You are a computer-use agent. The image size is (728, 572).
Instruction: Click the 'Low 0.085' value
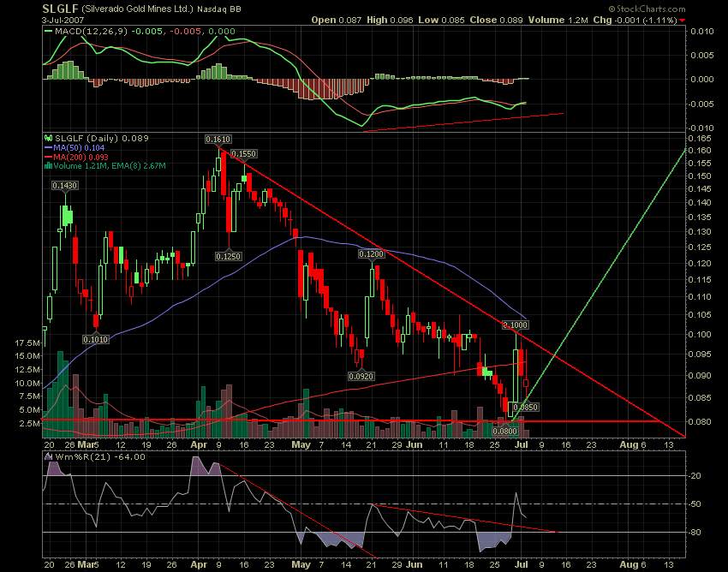coord(441,20)
